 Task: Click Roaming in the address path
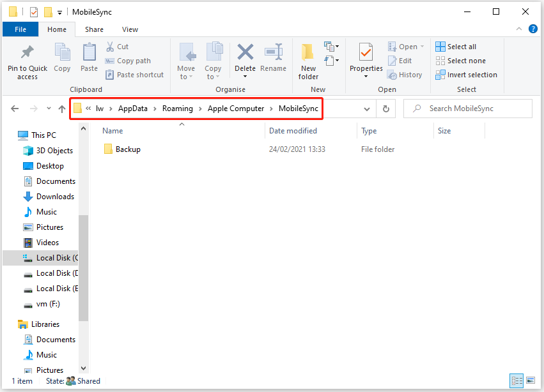click(x=178, y=109)
